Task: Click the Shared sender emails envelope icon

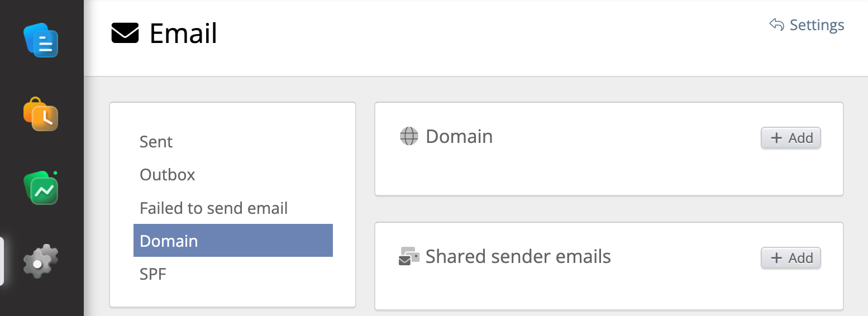Action: click(409, 257)
